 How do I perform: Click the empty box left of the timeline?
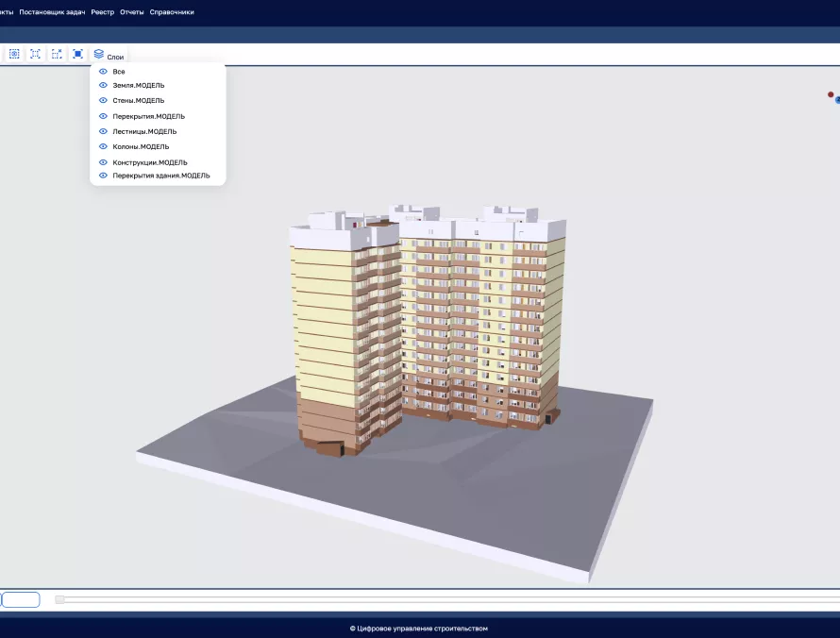[x=21, y=599]
